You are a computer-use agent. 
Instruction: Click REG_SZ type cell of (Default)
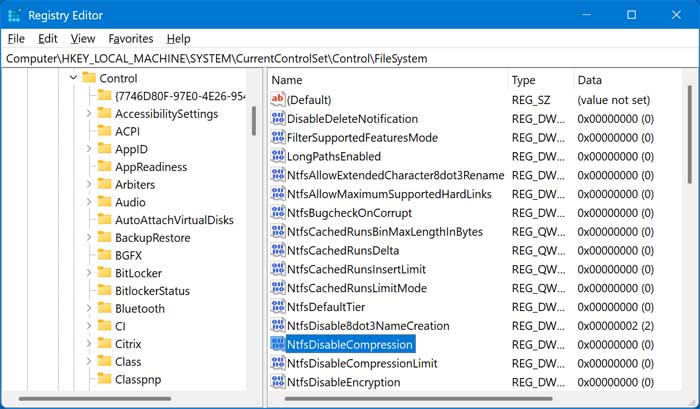click(x=531, y=100)
